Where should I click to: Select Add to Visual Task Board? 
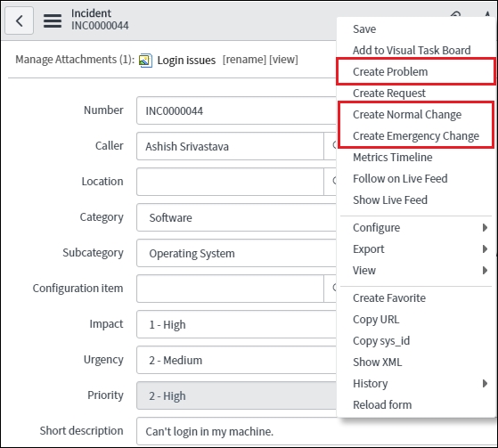click(412, 50)
